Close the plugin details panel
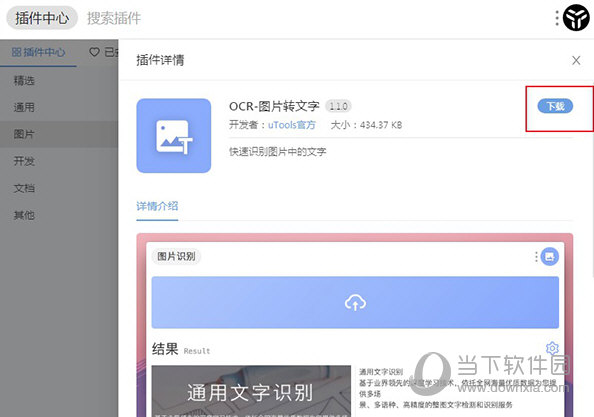 click(576, 60)
